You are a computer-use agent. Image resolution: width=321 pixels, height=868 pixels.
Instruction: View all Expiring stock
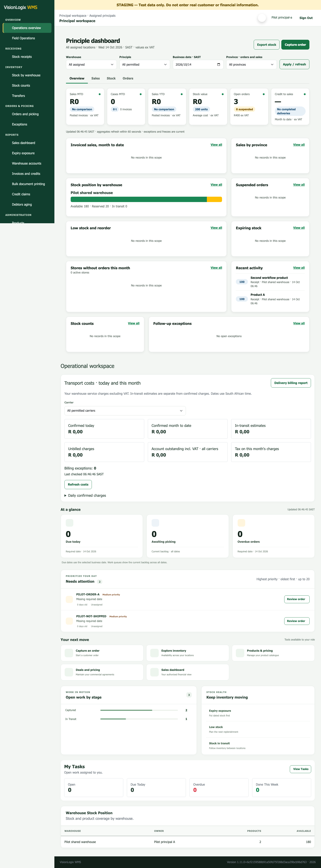pyautogui.click(x=299, y=228)
